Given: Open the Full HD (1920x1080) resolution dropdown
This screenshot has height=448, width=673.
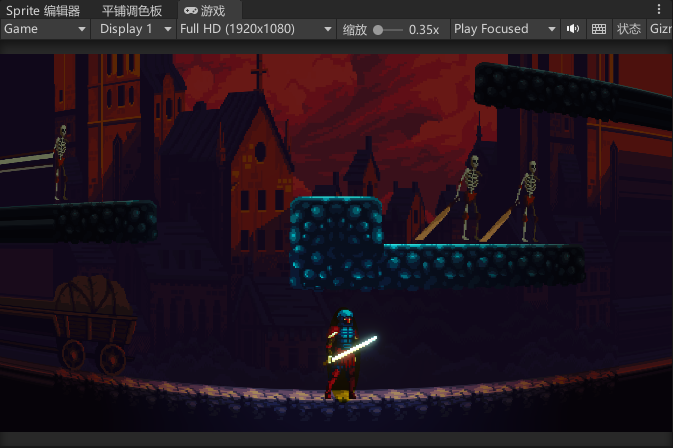Looking at the screenshot, I should tap(254, 29).
